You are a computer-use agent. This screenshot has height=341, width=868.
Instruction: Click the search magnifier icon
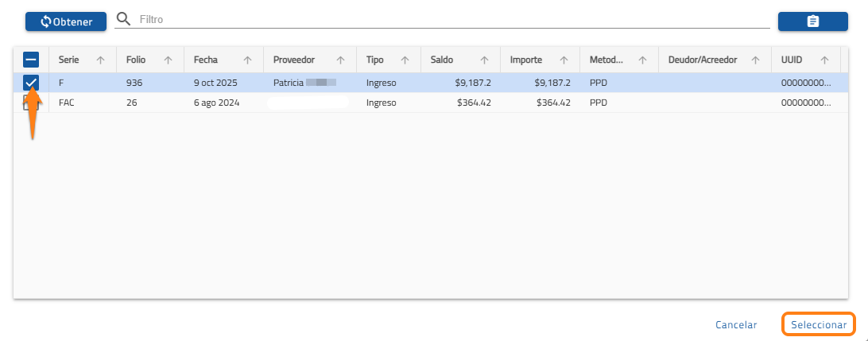pos(123,19)
